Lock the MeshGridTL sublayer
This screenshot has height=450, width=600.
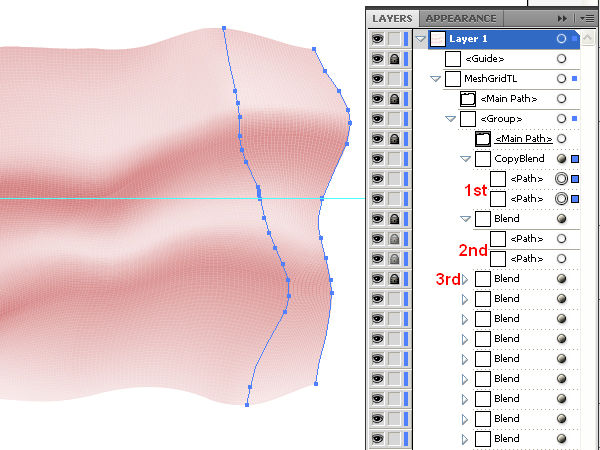point(394,78)
